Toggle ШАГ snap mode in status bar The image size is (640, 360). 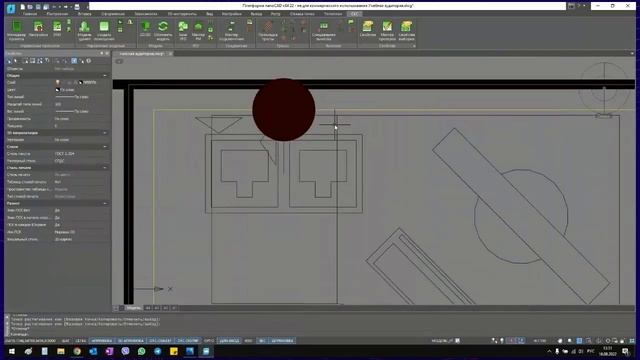tap(65, 340)
